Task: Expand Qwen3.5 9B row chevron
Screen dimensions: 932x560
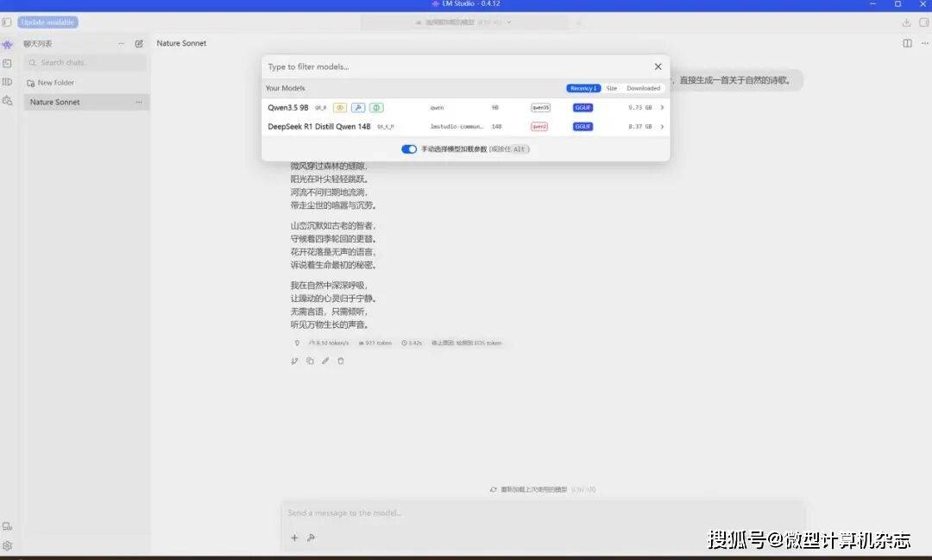Action: pyautogui.click(x=662, y=108)
